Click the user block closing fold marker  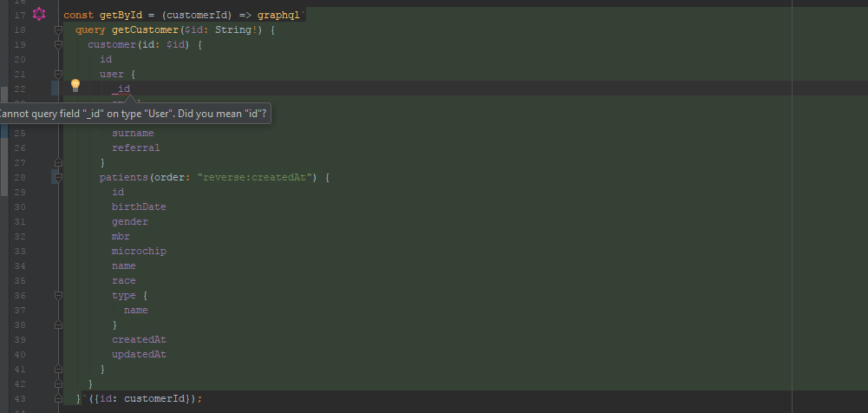pos(58,162)
